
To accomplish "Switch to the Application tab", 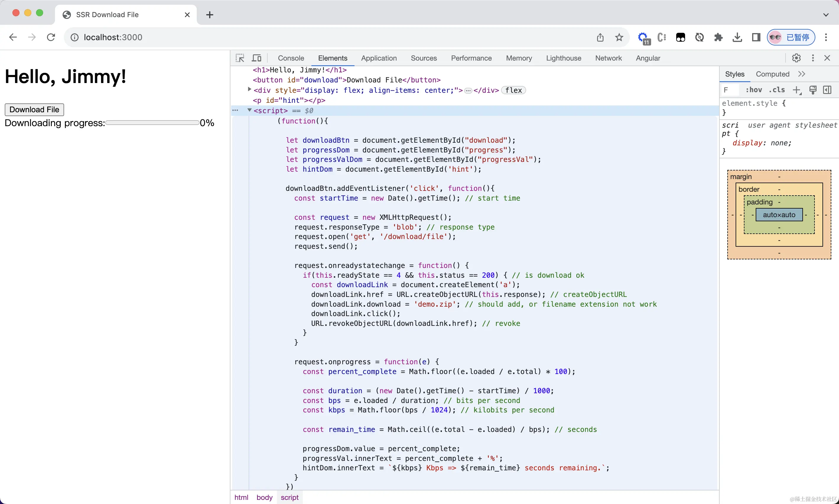I will 379,58.
